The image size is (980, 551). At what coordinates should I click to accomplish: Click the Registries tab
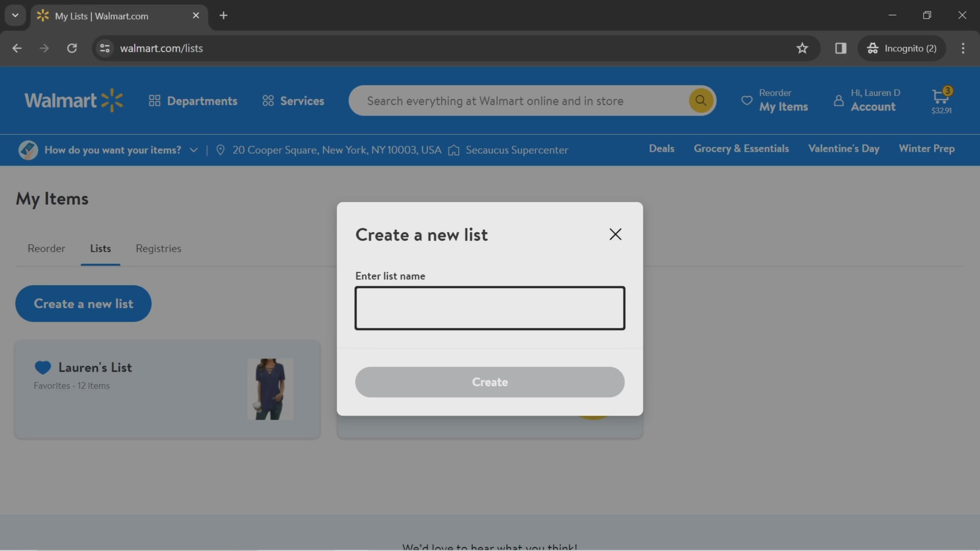point(158,248)
